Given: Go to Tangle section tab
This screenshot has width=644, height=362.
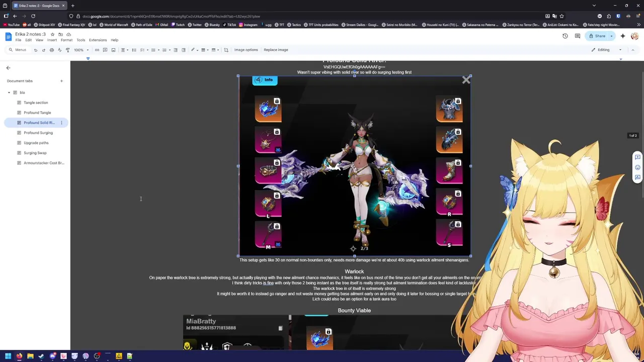Looking at the screenshot, I should (x=36, y=103).
